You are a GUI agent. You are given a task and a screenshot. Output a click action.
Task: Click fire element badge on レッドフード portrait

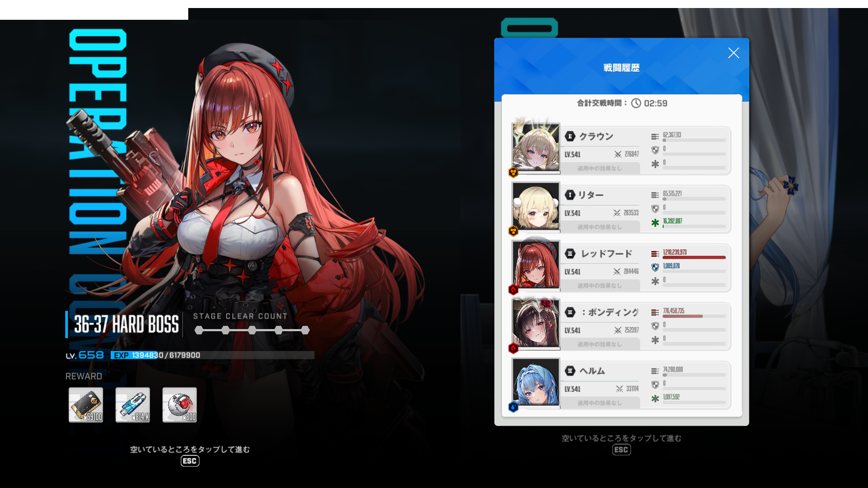513,289
